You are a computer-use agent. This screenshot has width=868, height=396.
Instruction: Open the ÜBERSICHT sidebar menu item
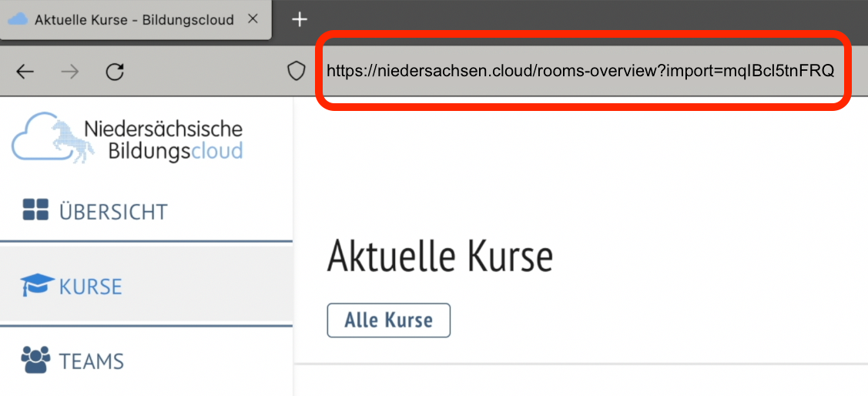point(113,211)
